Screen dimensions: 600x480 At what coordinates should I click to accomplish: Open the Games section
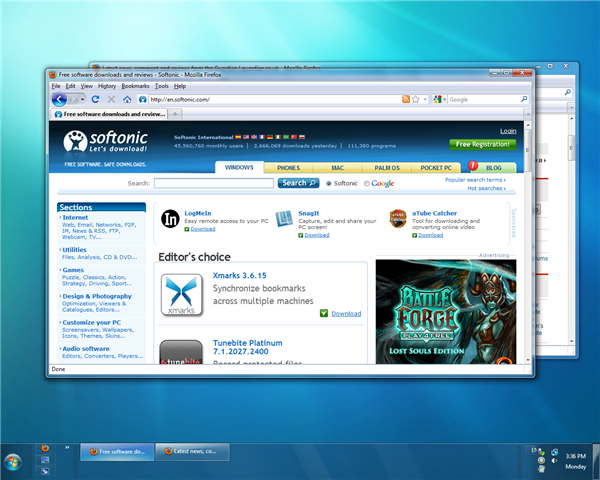73,270
